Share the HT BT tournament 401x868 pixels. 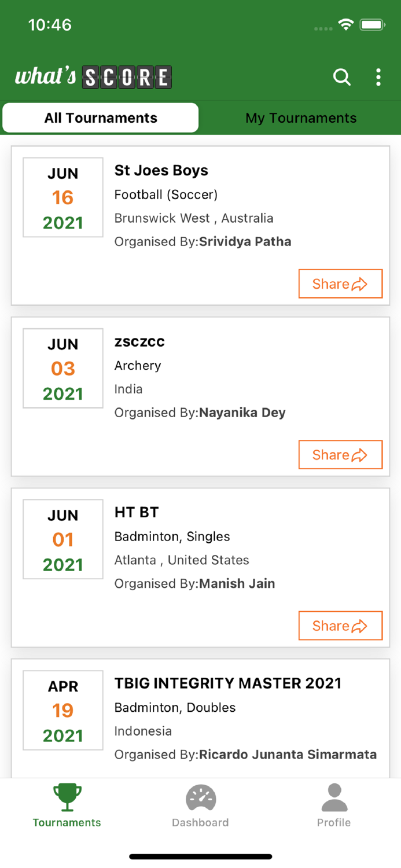coord(340,626)
